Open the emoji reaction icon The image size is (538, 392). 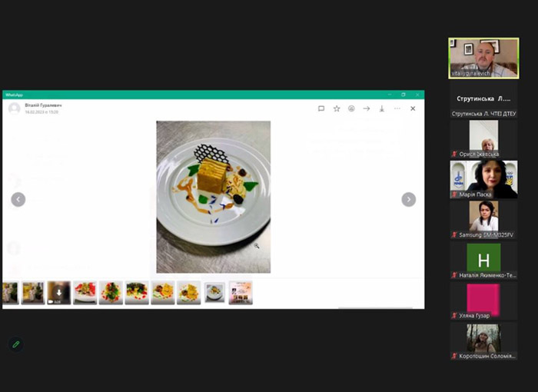[351, 108]
